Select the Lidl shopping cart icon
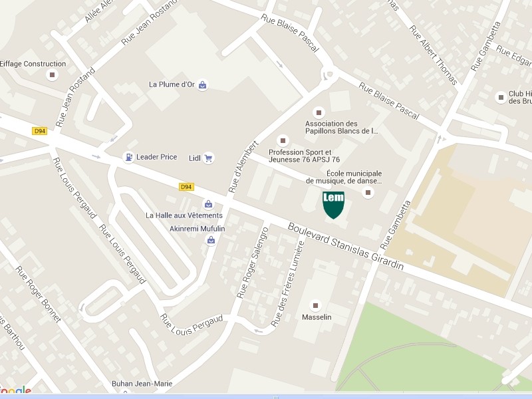532x399 pixels. tap(208, 158)
